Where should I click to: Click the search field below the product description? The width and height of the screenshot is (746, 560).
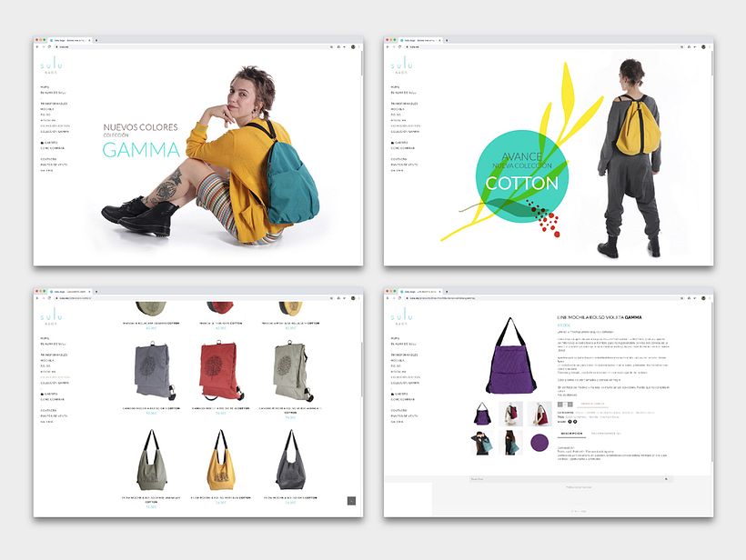coord(569,479)
